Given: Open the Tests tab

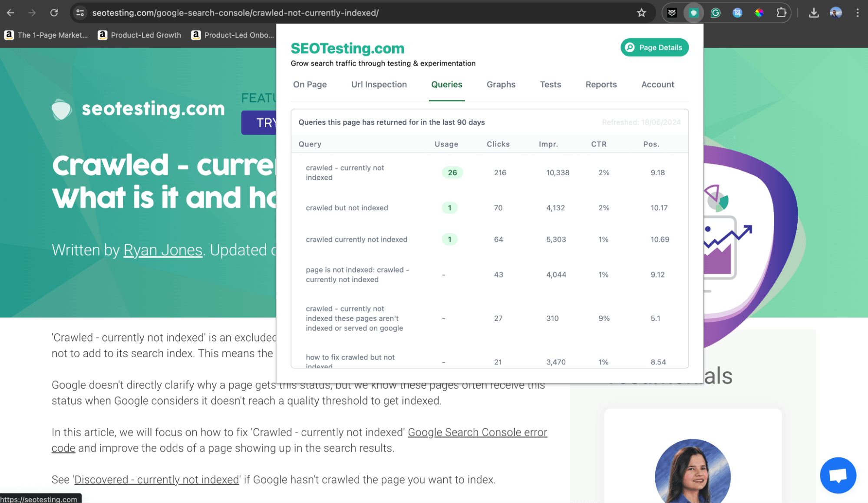Looking at the screenshot, I should (550, 84).
